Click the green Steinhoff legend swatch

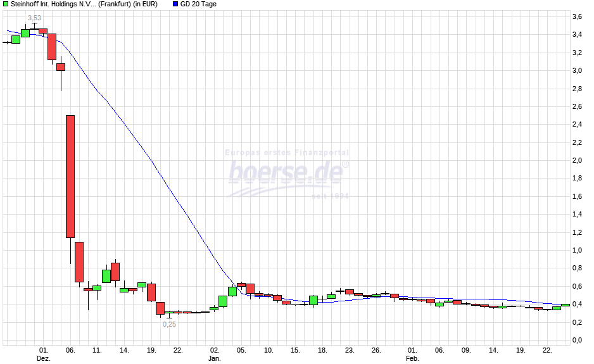coord(6,4)
